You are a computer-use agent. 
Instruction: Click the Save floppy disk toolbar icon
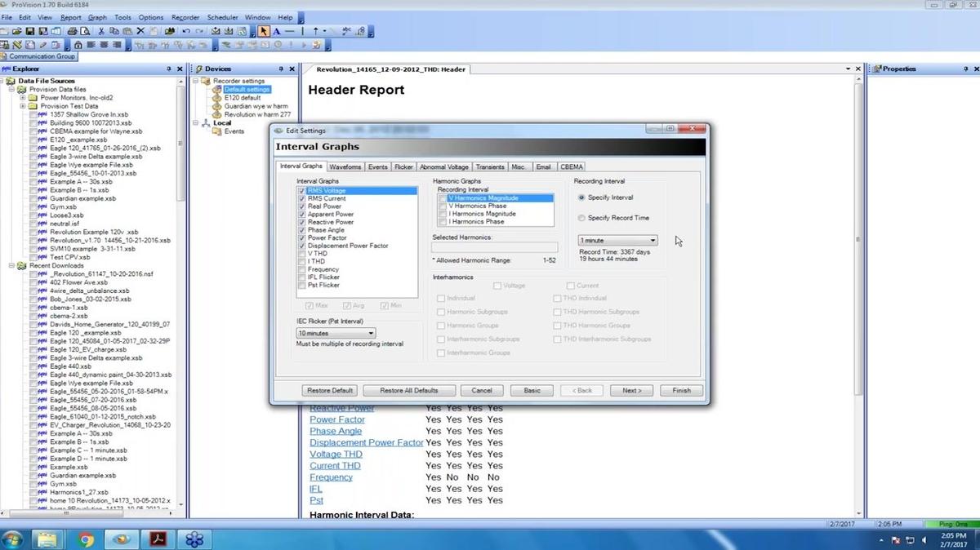tap(29, 31)
